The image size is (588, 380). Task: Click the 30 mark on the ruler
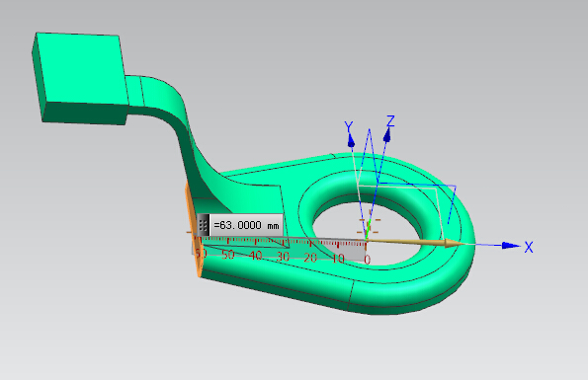pyautogui.click(x=283, y=257)
